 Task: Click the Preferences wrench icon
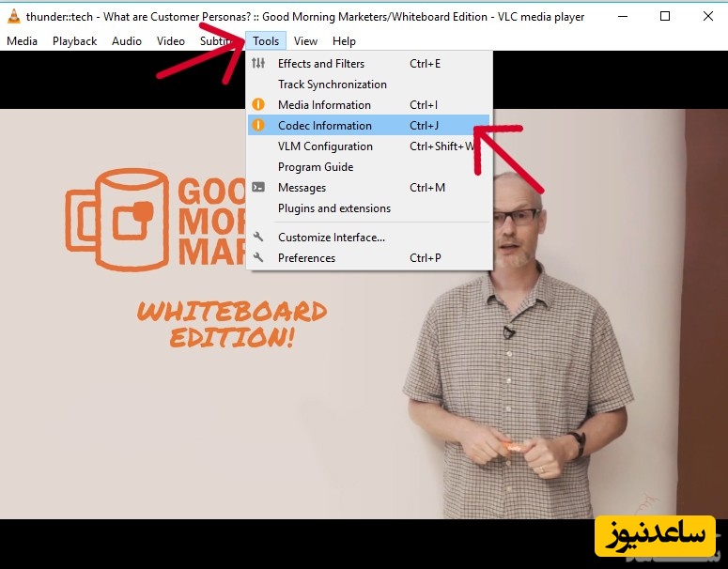tap(258, 258)
